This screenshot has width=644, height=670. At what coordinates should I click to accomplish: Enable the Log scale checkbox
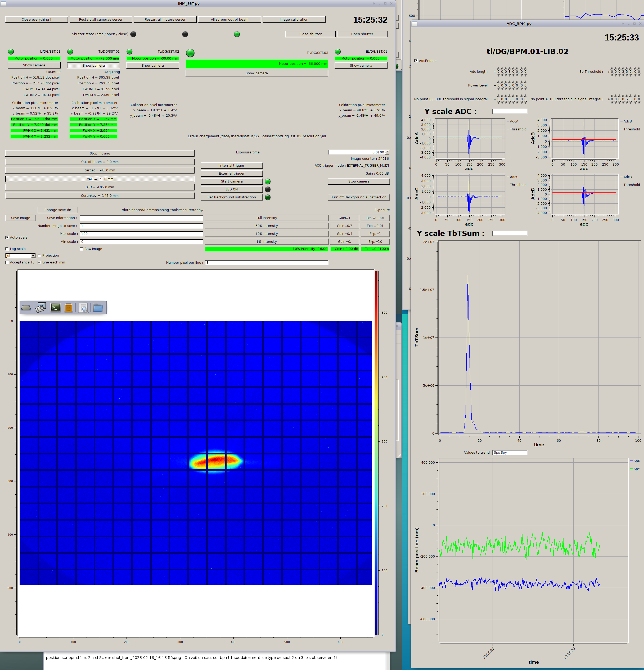pyautogui.click(x=7, y=249)
